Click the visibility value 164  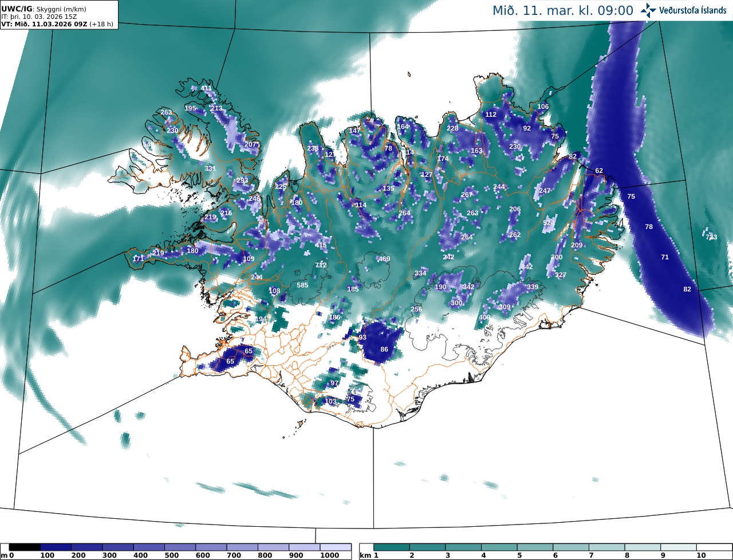tap(403, 127)
